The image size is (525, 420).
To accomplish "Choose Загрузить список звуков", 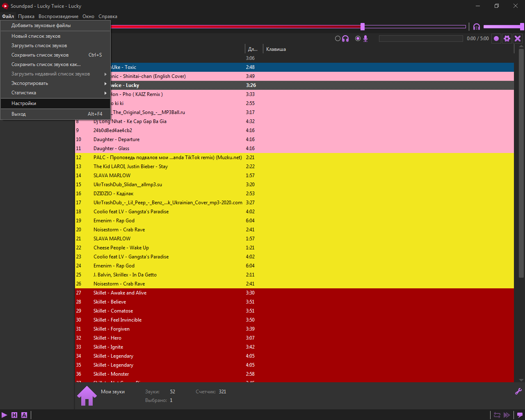I will coord(55,46).
